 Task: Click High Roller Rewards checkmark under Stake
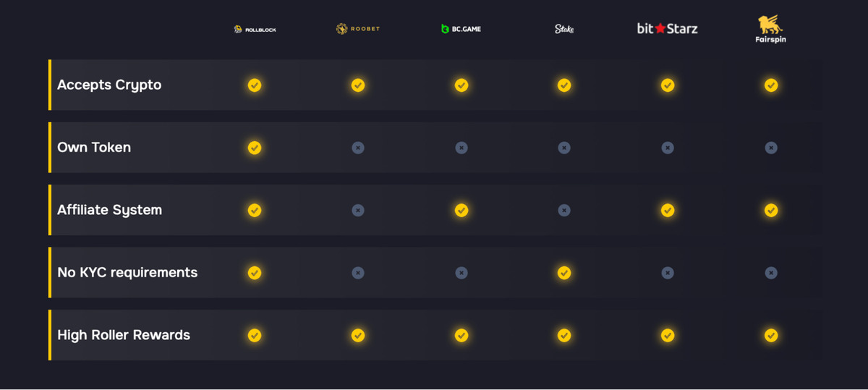(564, 336)
